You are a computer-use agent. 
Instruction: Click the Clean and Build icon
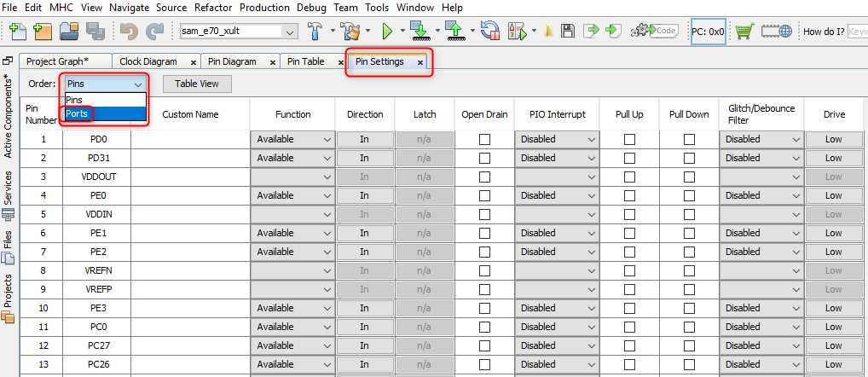tap(350, 32)
